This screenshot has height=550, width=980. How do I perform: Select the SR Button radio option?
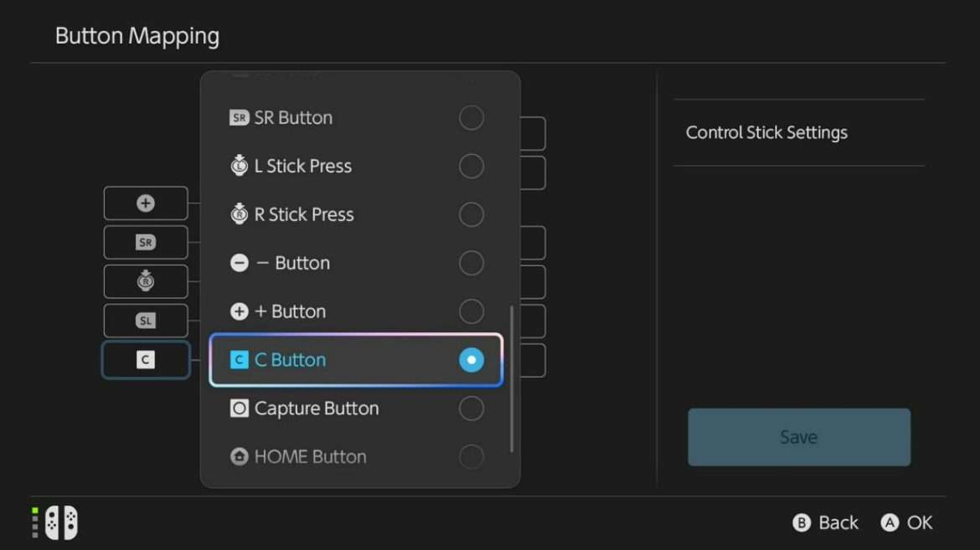pyautogui.click(x=471, y=117)
